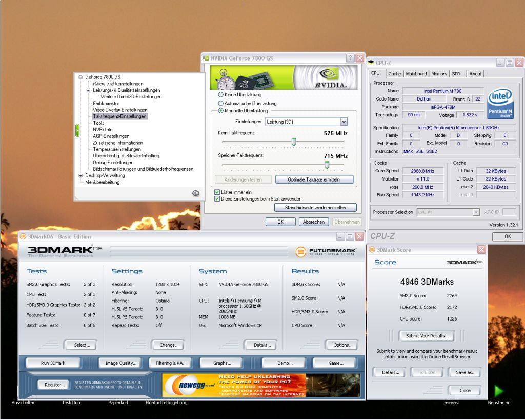Switch to the Memory tab in CPU-Z
This screenshot has height=420, width=525.
[439, 74]
